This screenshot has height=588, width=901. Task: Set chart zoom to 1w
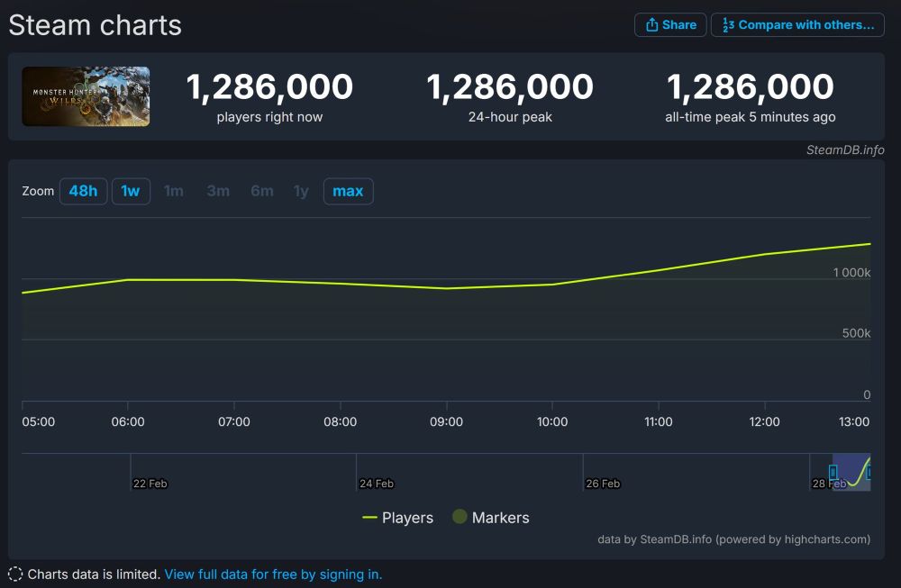pyautogui.click(x=131, y=191)
